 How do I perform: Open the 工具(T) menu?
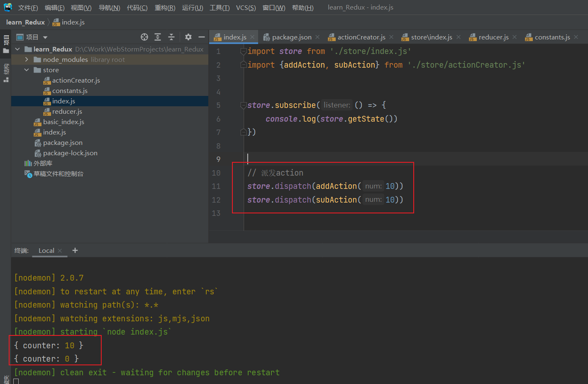coord(220,7)
